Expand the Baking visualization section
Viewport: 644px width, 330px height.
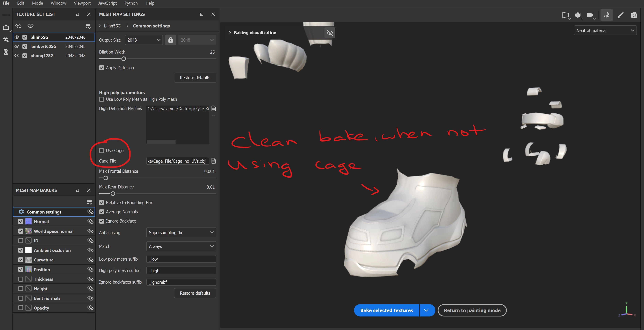[x=230, y=33]
